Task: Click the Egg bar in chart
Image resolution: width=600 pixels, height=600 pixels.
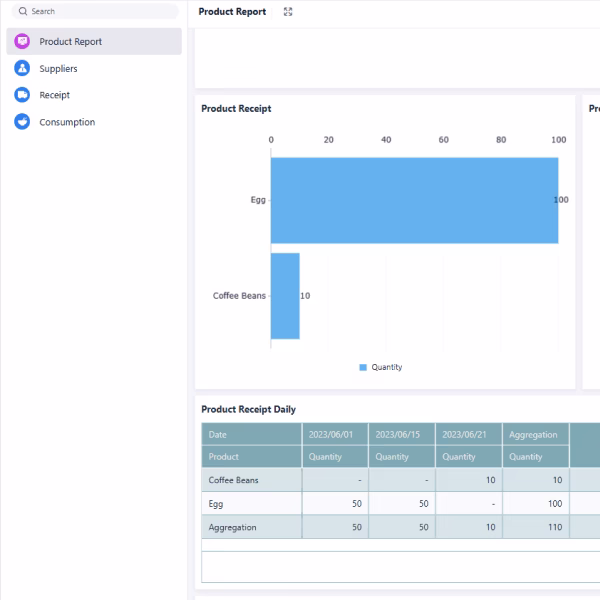Action: (x=414, y=200)
